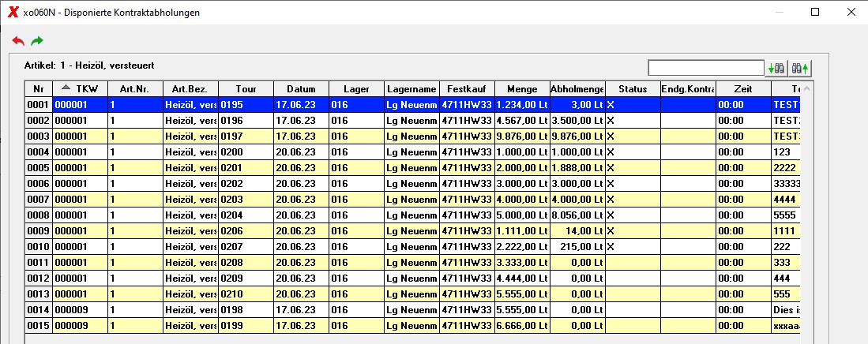868x344 pixels.
Task: Click the Endg.Kontra column header
Action: click(688, 89)
